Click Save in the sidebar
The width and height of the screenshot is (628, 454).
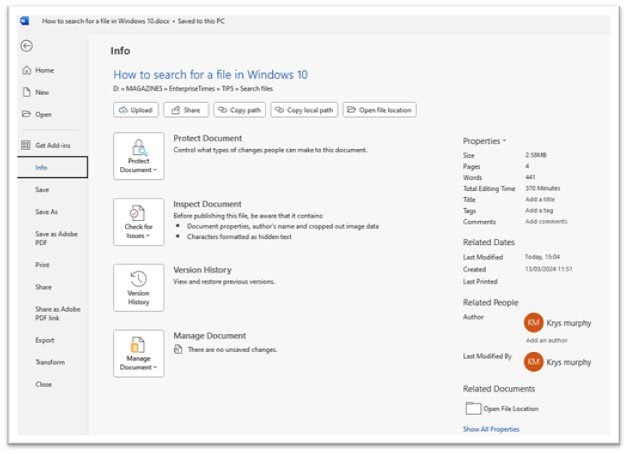tap(42, 190)
